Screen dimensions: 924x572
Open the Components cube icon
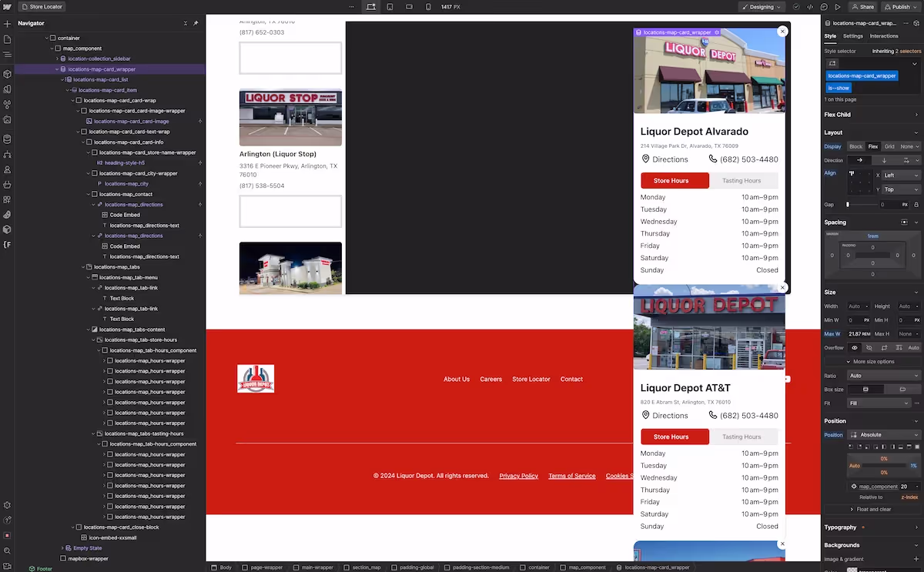pos(7,74)
